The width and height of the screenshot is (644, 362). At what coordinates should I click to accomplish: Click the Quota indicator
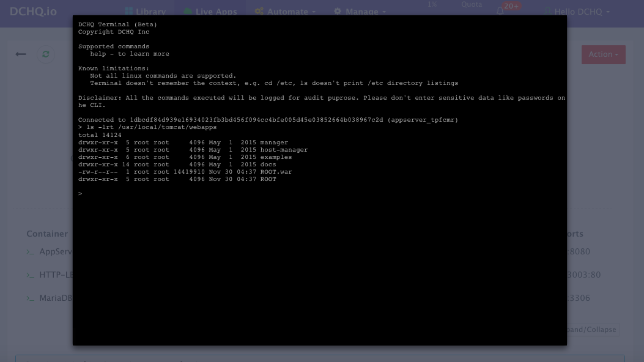tap(472, 4)
